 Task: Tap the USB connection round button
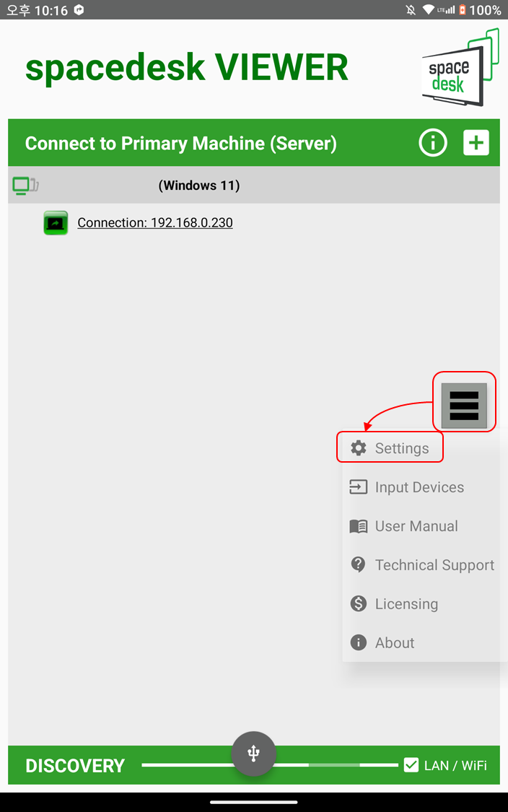click(x=254, y=754)
